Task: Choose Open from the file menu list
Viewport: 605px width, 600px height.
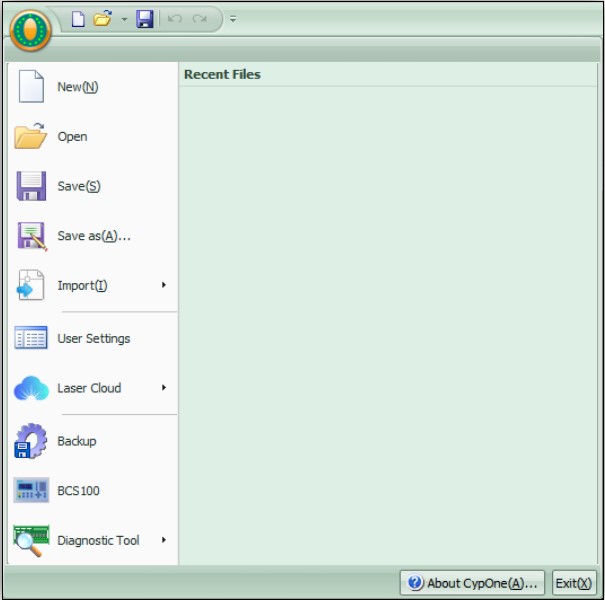Action: pos(72,137)
